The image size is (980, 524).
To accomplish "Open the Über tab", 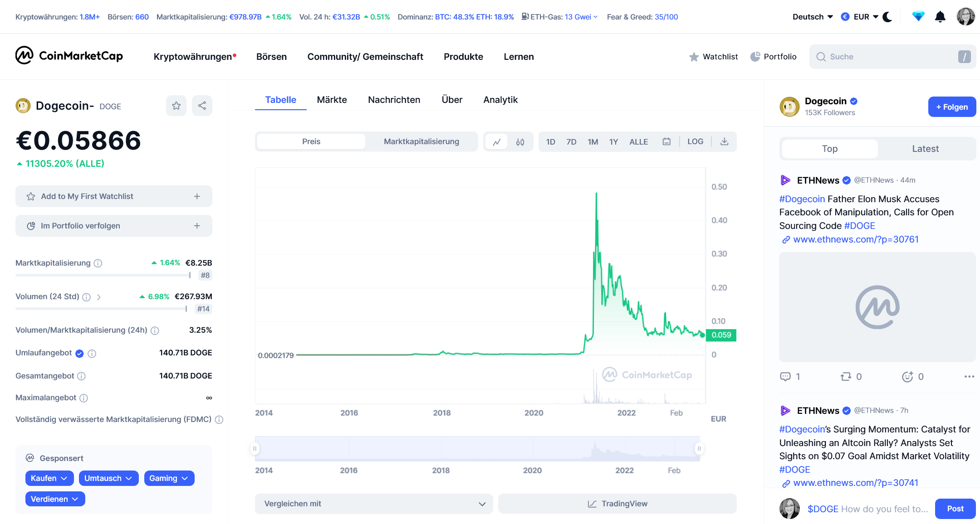I will click(x=452, y=100).
